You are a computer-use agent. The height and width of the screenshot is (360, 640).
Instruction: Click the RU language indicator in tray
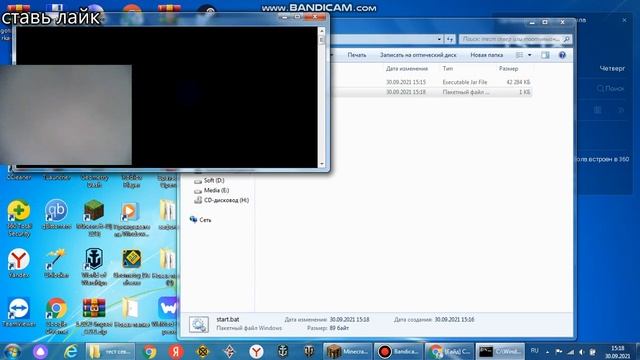[535, 351]
